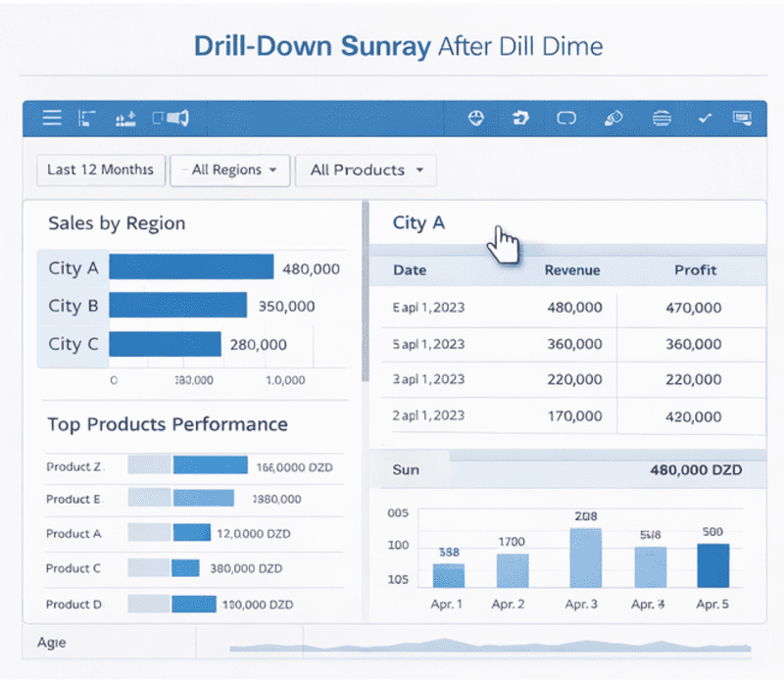Click the checkmark icon in the toolbar
784x680 pixels.
pos(704,119)
